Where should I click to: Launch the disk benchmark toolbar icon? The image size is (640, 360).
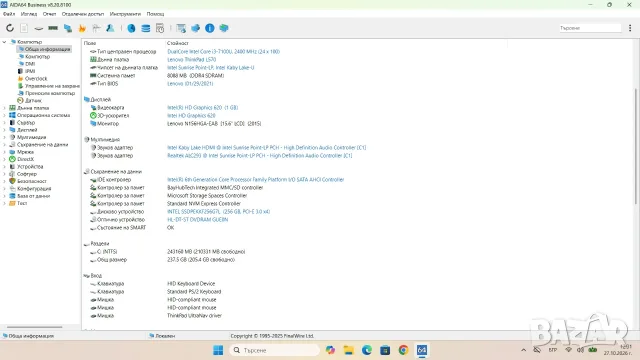(x=38, y=28)
